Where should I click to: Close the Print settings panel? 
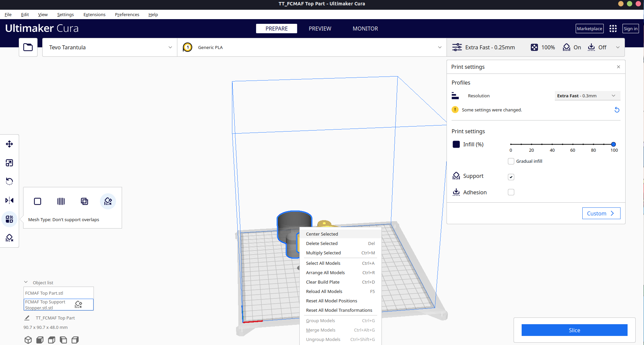point(619,67)
